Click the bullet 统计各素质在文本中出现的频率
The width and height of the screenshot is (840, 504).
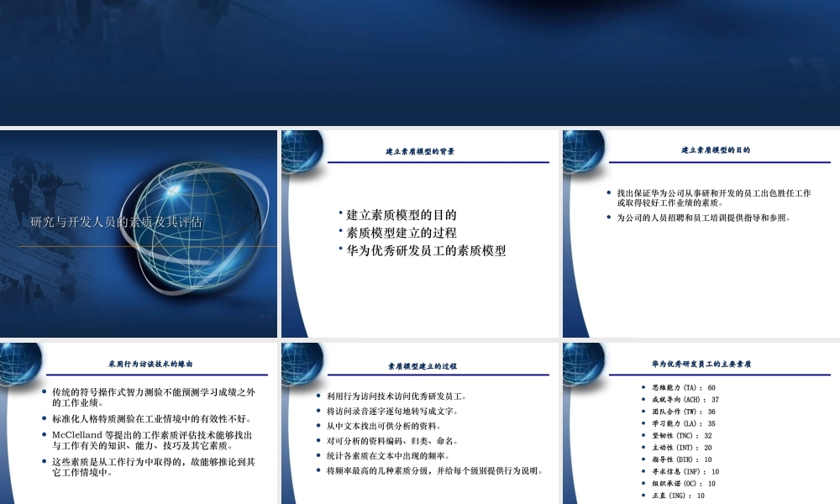click(388, 456)
